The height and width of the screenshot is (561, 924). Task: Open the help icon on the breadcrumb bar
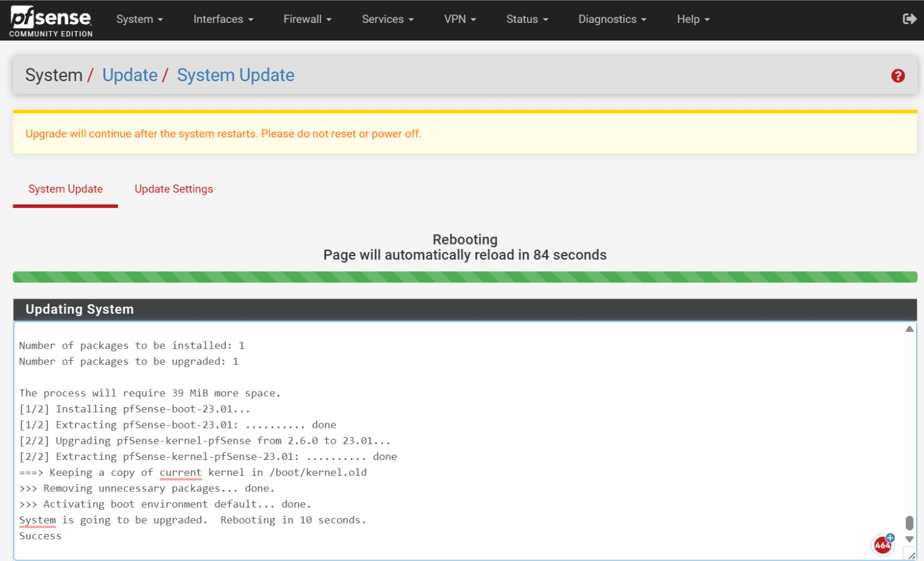click(x=898, y=76)
